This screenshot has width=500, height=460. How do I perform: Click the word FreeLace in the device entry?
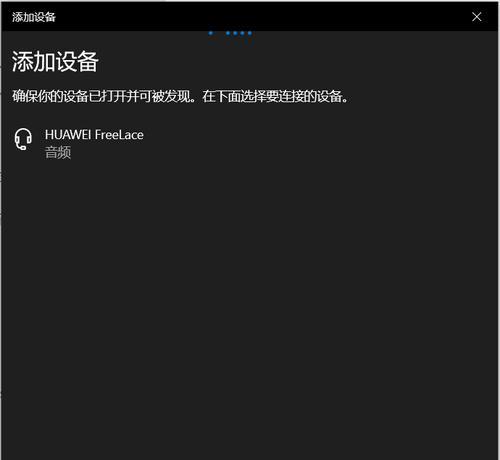[x=119, y=135]
